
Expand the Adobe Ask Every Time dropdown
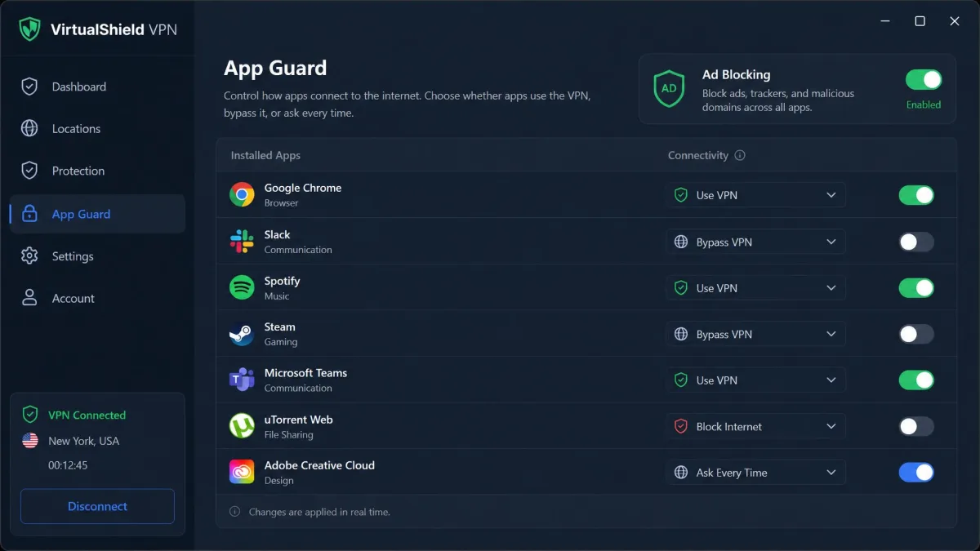coord(755,473)
